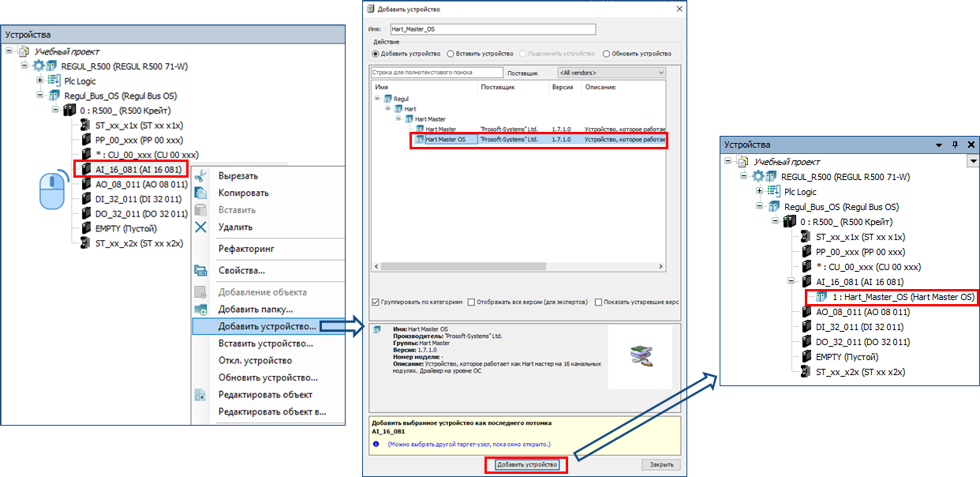This screenshot has width=980, height=477.
Task: Click the full-text search field in dialog
Action: pyautogui.click(x=425, y=73)
